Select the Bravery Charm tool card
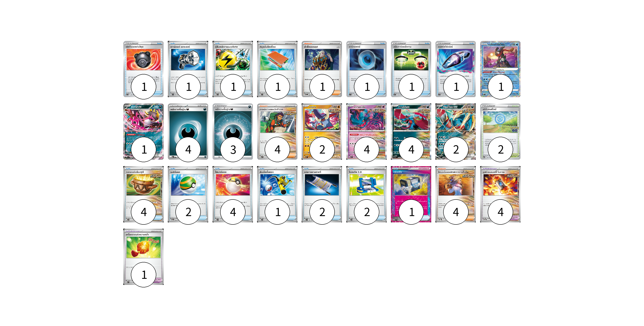The image size is (644, 326). [143, 257]
